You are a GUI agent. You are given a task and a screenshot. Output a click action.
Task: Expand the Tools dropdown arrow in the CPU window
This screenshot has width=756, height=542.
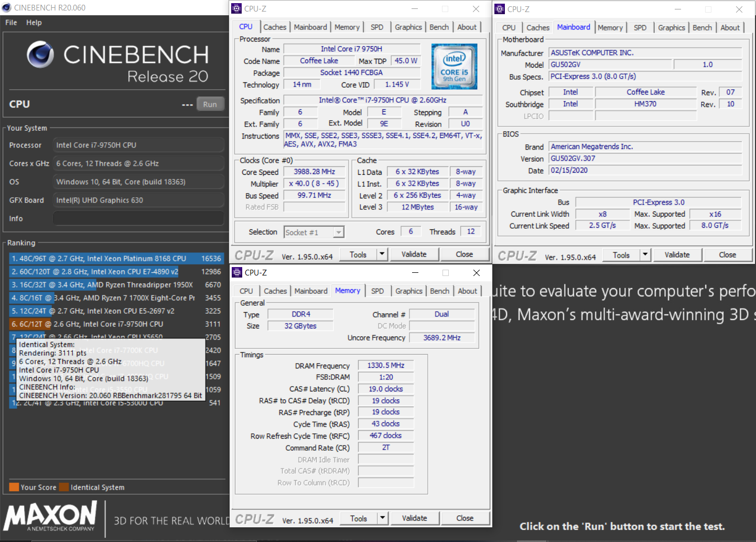point(382,254)
